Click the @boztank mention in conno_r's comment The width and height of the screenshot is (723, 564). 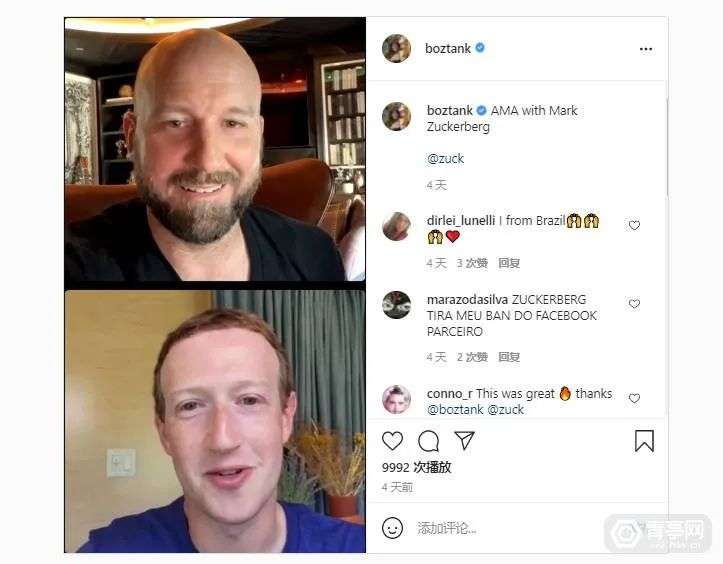[455, 410]
